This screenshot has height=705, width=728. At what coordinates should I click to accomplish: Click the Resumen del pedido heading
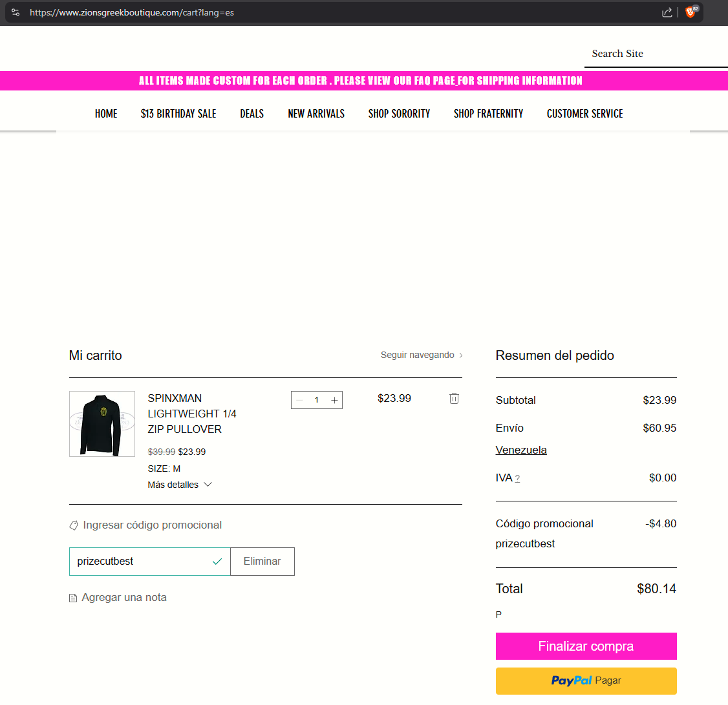(555, 355)
